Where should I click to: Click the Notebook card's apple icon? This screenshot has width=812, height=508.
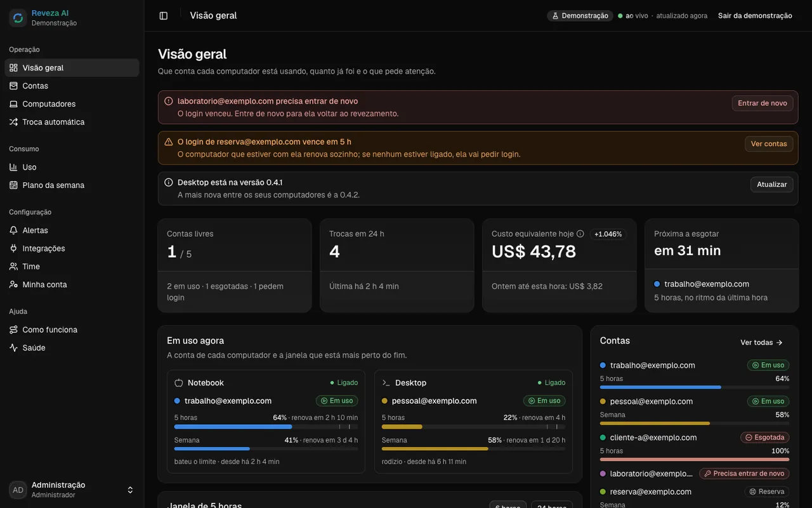[179, 383]
